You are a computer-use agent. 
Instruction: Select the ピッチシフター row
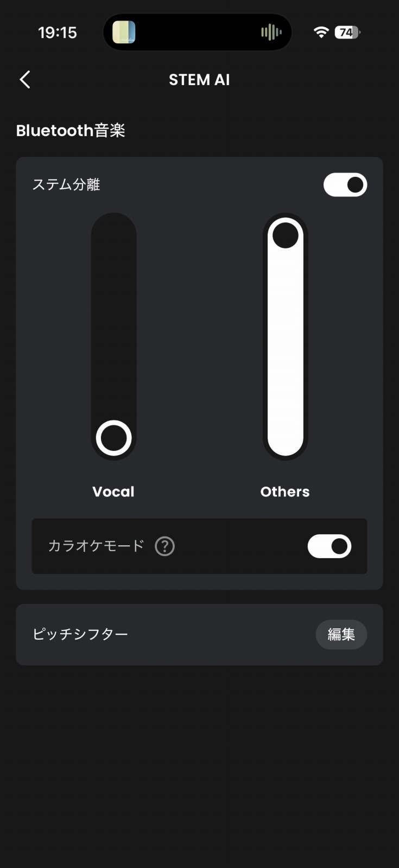(x=199, y=635)
